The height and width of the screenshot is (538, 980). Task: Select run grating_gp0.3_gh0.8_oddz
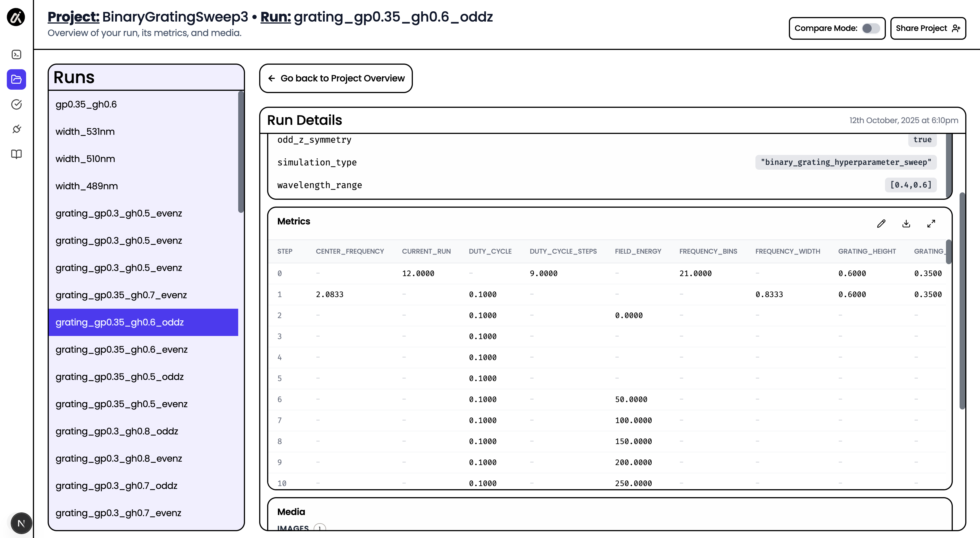tap(117, 431)
